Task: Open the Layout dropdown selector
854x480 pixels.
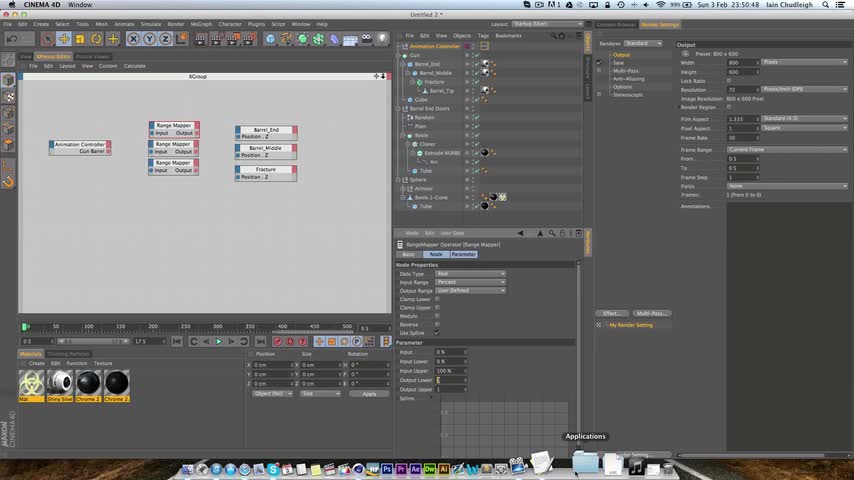Action: [547, 24]
